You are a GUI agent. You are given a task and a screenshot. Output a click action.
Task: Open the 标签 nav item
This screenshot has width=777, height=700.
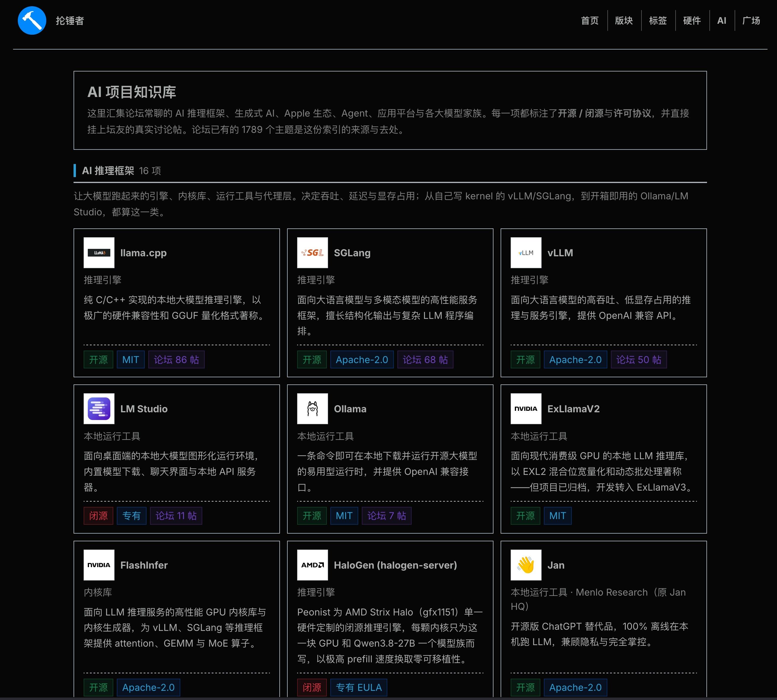click(658, 21)
